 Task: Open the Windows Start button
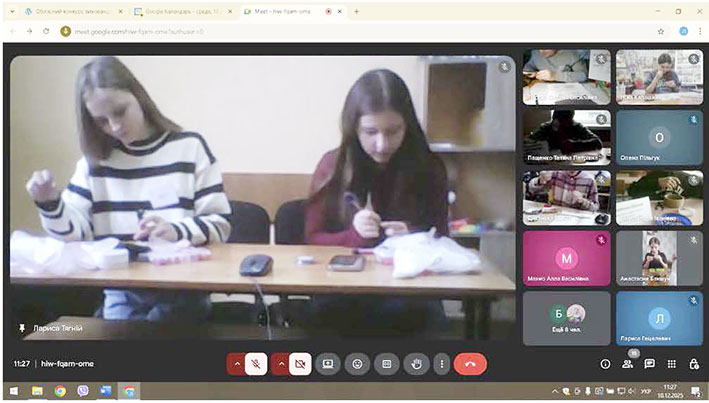[x=13, y=391]
